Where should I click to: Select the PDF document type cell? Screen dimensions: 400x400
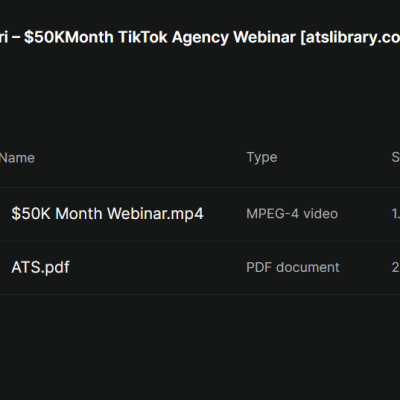point(293,267)
